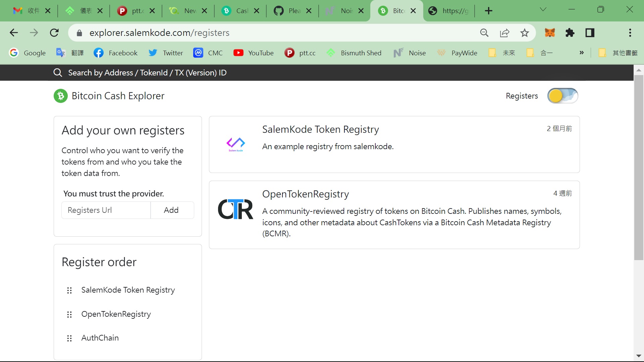Bookmark this page with the star icon
The height and width of the screenshot is (362, 644).
pyautogui.click(x=525, y=33)
